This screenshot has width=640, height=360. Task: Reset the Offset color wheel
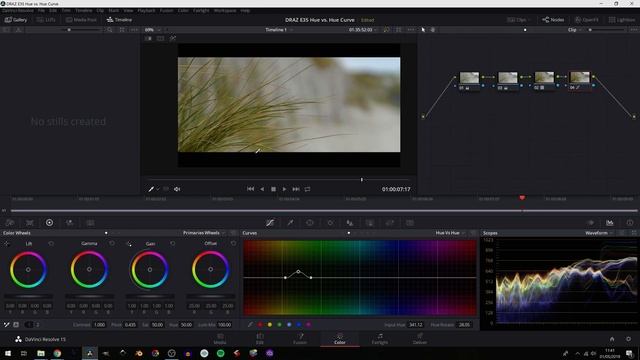pos(233,243)
